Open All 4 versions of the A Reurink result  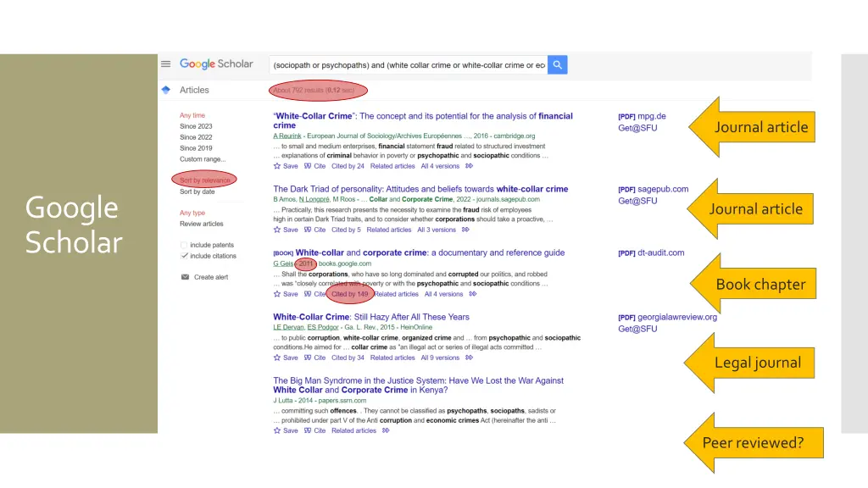coord(440,166)
